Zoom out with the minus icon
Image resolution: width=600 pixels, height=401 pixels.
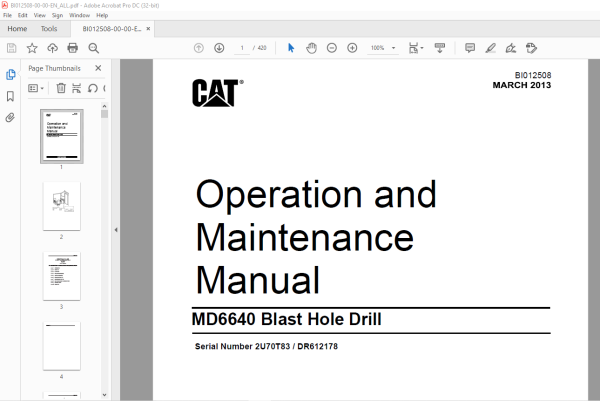332,48
